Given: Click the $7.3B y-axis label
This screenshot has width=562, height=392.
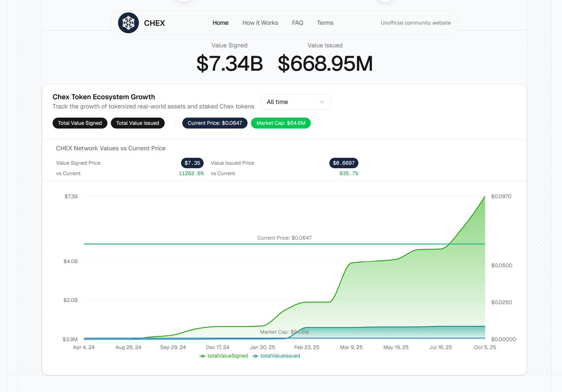Looking at the screenshot, I should coord(71,196).
